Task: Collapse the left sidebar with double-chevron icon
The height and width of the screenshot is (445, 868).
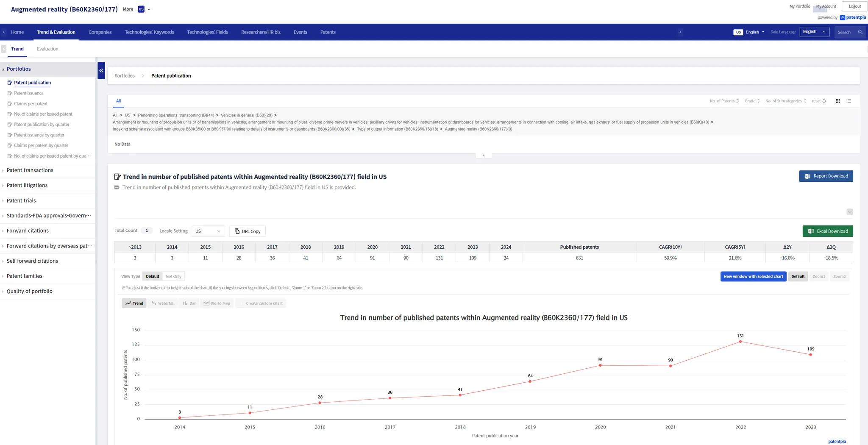Action: [x=101, y=71]
